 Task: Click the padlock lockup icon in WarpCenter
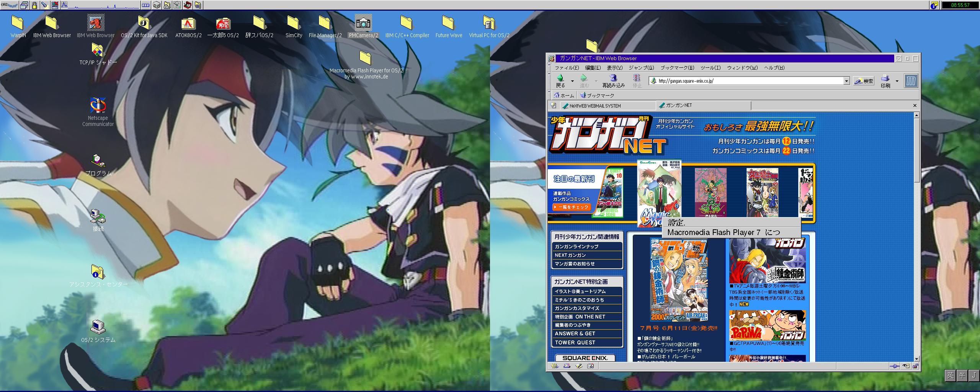(x=34, y=5)
